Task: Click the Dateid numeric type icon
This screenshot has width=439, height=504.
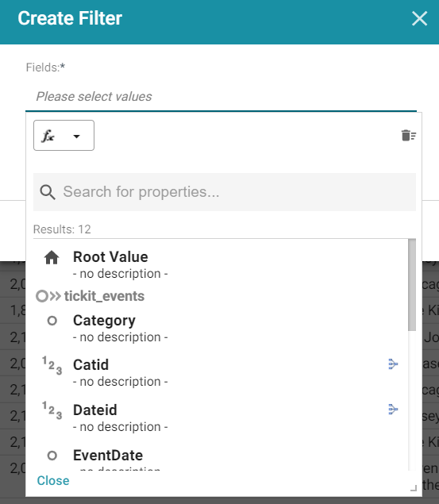Action: point(52,410)
